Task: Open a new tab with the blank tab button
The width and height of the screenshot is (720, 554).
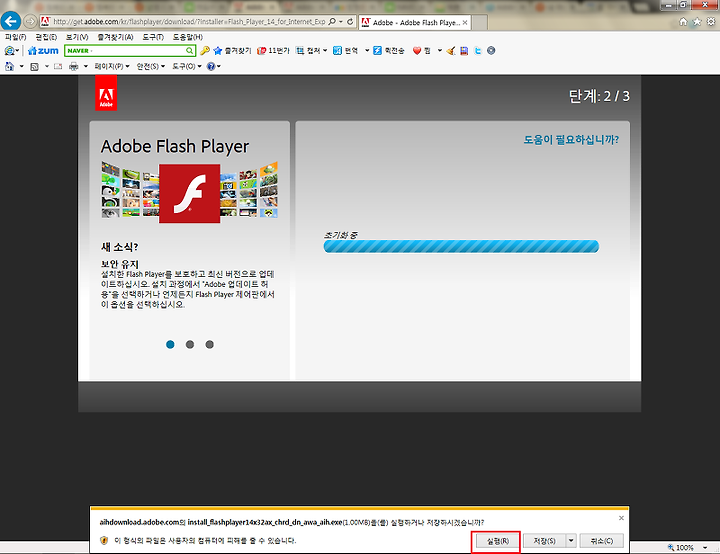Action: pyautogui.click(x=479, y=22)
